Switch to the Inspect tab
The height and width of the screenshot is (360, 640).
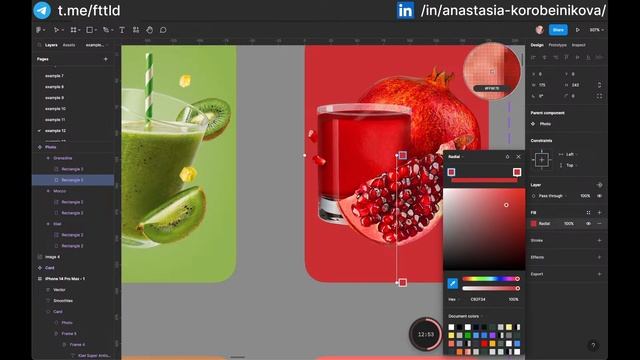(578, 45)
